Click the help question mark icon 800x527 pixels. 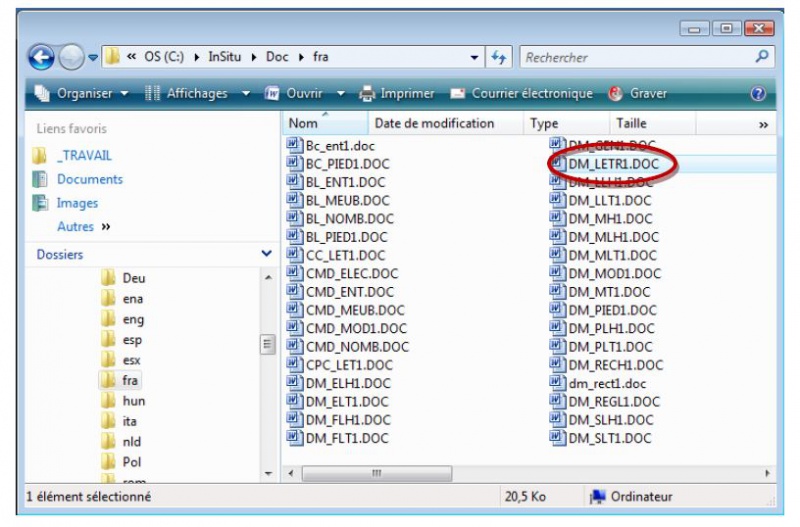coord(758,94)
